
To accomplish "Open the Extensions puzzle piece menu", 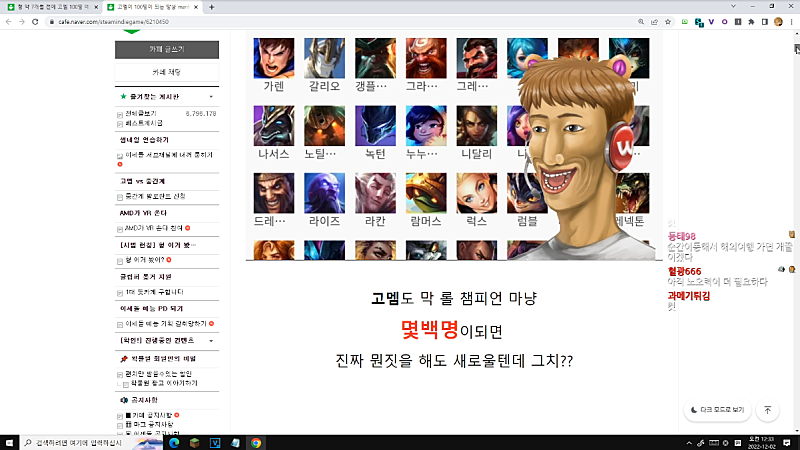I will [751, 22].
